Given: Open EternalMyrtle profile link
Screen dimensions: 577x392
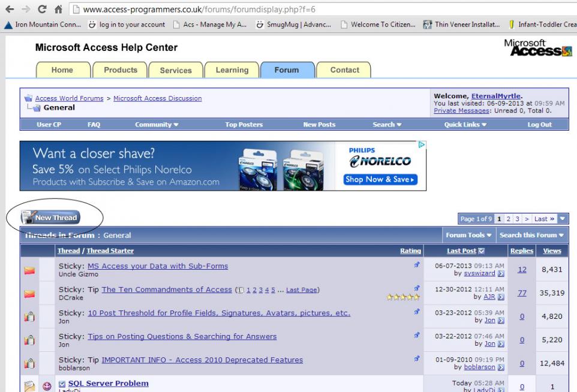Looking at the screenshot, I should click(495, 96).
